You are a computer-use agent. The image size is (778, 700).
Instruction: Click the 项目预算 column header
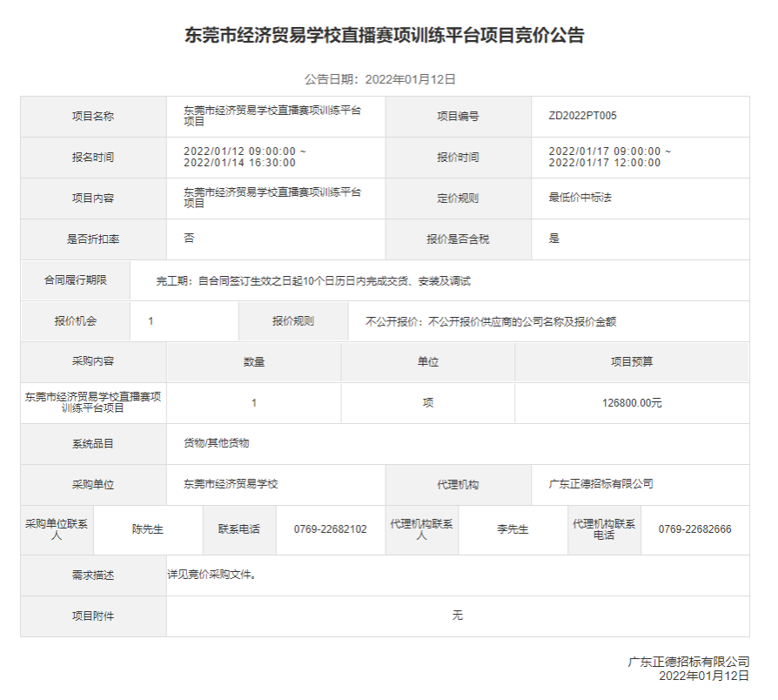[x=632, y=362]
